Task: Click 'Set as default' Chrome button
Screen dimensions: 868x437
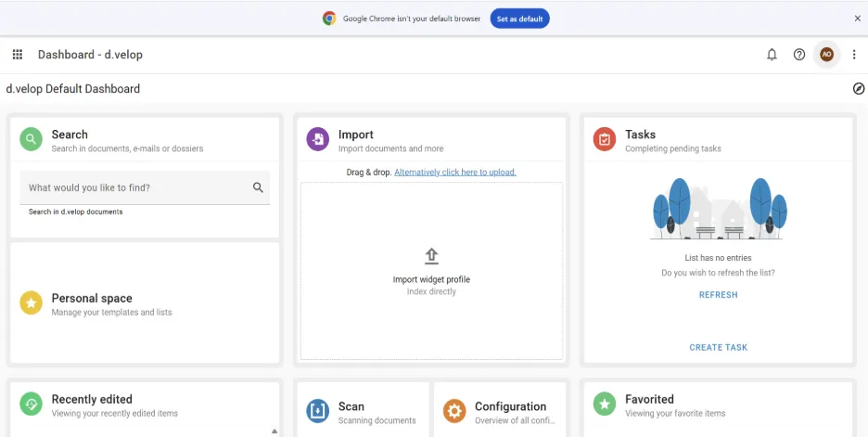Action: [x=520, y=19]
